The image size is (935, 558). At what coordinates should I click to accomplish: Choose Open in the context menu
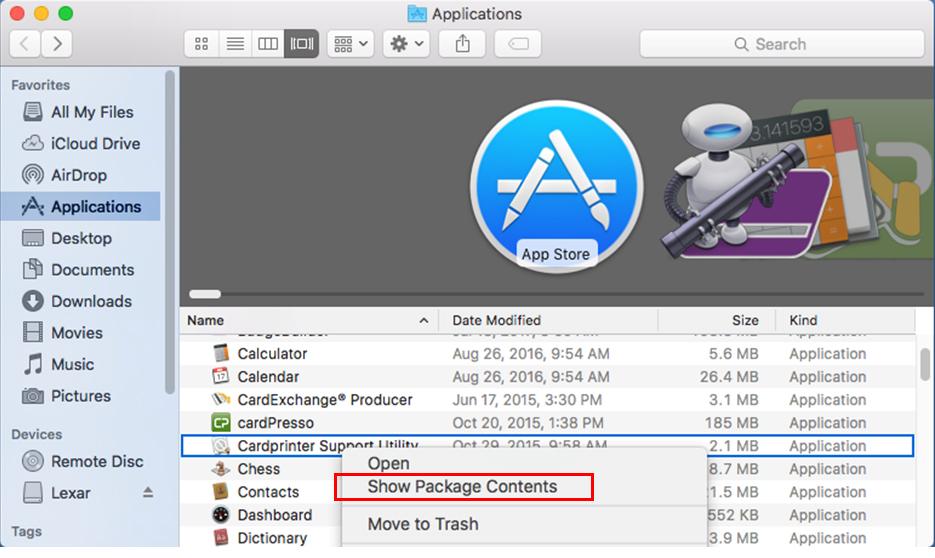click(x=388, y=463)
